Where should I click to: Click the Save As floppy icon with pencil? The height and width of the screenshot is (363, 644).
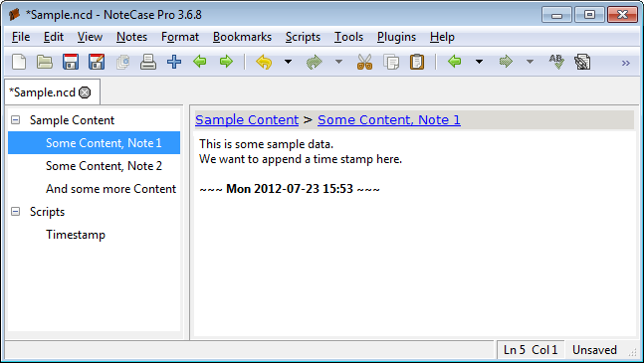[x=97, y=62]
